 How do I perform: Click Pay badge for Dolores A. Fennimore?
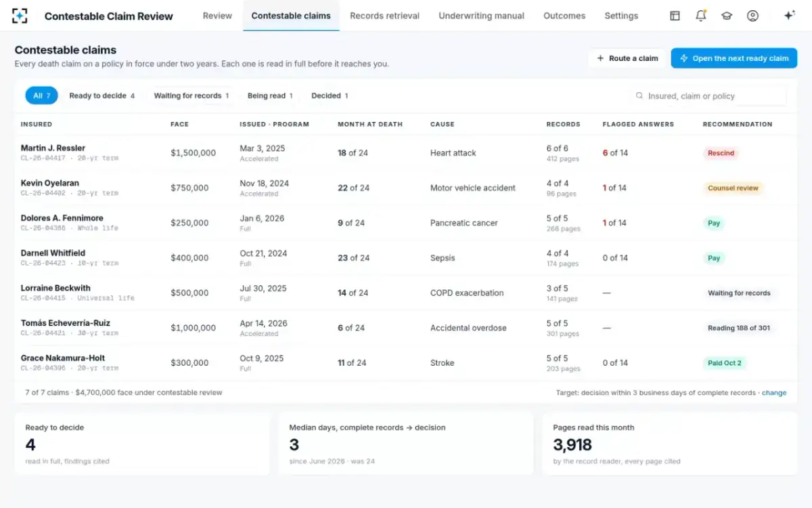click(714, 223)
